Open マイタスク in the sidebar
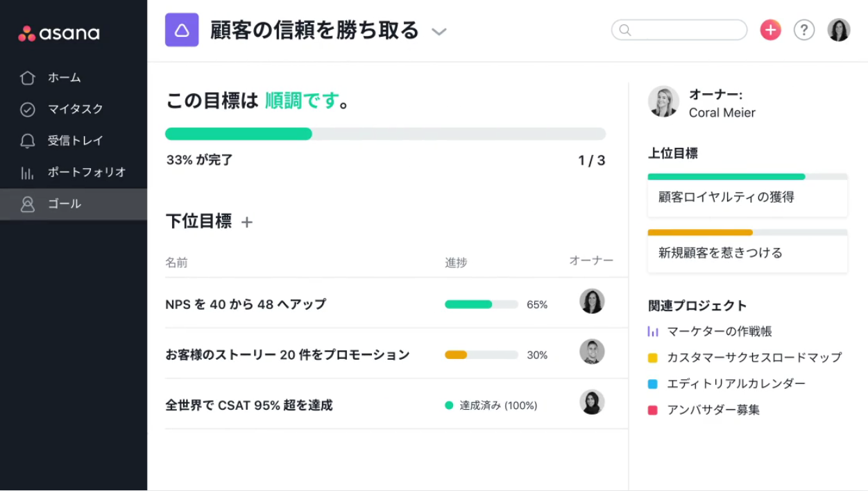 click(x=75, y=109)
